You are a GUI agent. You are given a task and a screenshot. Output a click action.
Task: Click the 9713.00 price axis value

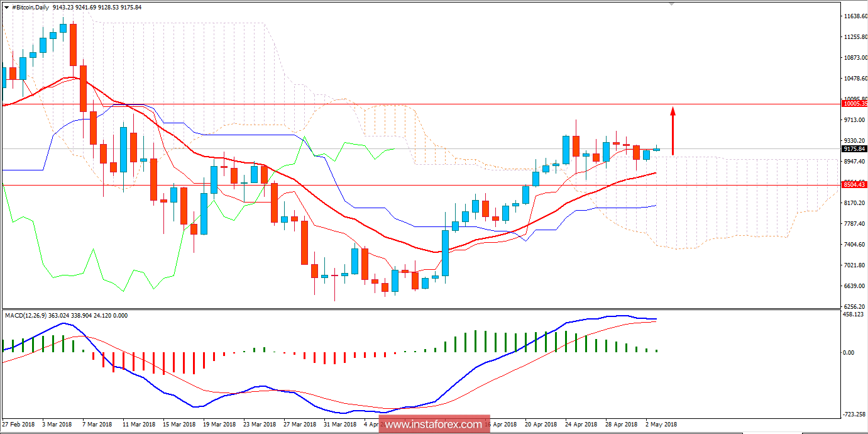click(855, 120)
